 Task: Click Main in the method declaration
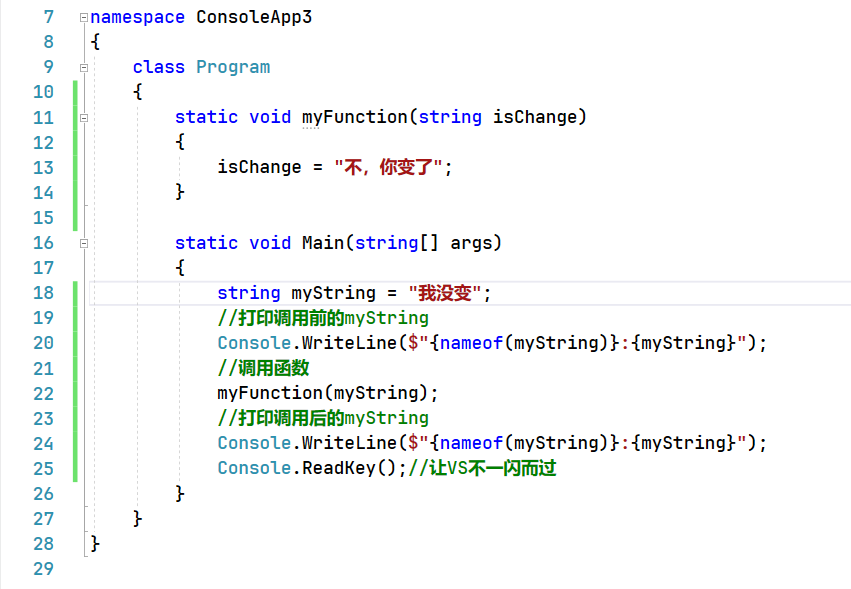pos(323,243)
